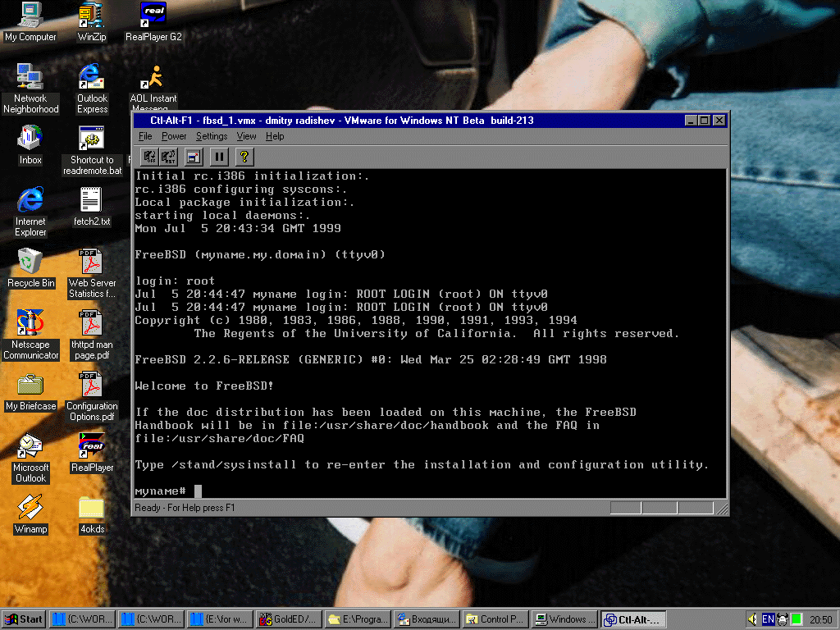Click the 'login: root' console line

pos(175,281)
